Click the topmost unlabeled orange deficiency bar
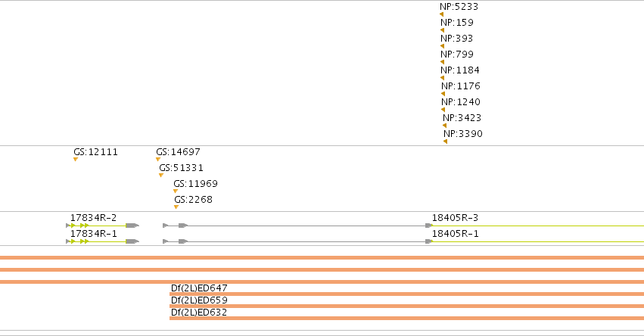Image resolution: width=644 pixels, height=336 pixels. click(322, 258)
